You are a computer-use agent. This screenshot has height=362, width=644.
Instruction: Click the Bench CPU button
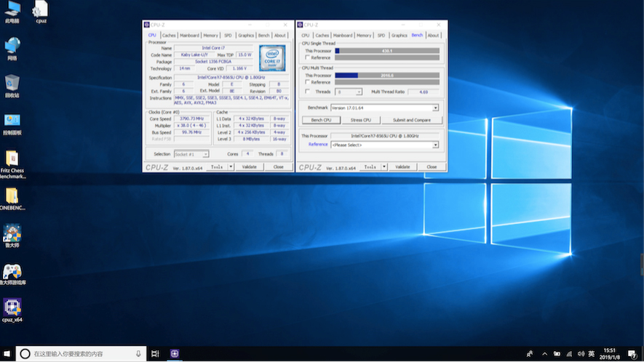click(x=321, y=120)
